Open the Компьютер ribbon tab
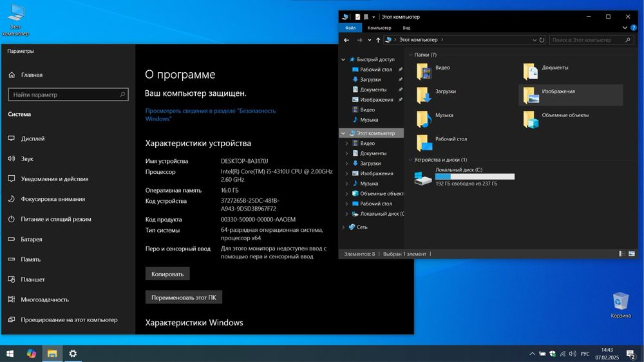Screen dimensions: 644x362 (379, 28)
